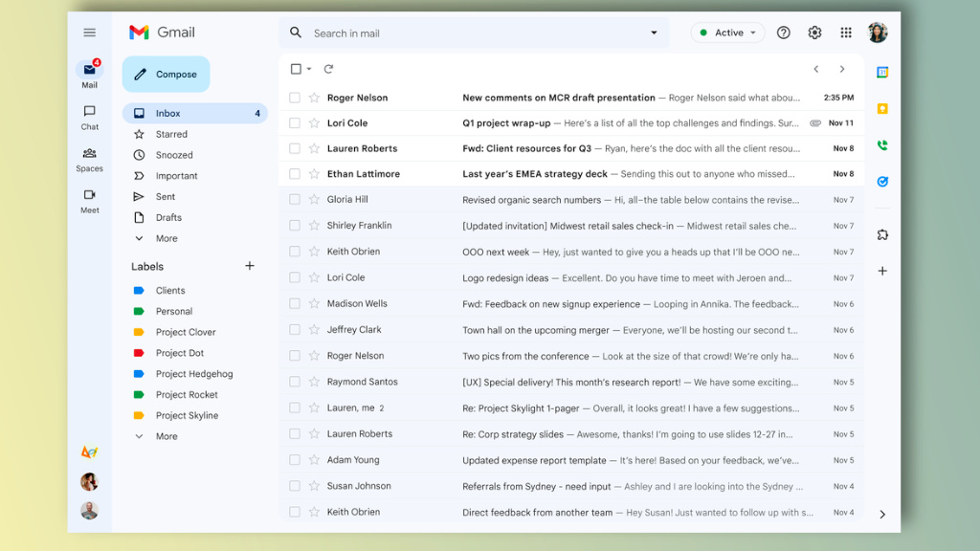This screenshot has width=980, height=551.
Task: Select the Project Dot red label swatch
Action: pyautogui.click(x=138, y=352)
